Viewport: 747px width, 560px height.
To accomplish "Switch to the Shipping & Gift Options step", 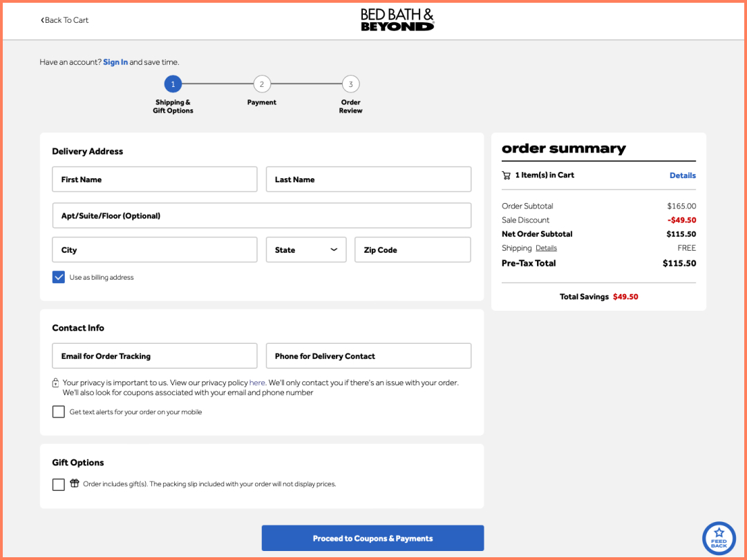I will click(173, 84).
